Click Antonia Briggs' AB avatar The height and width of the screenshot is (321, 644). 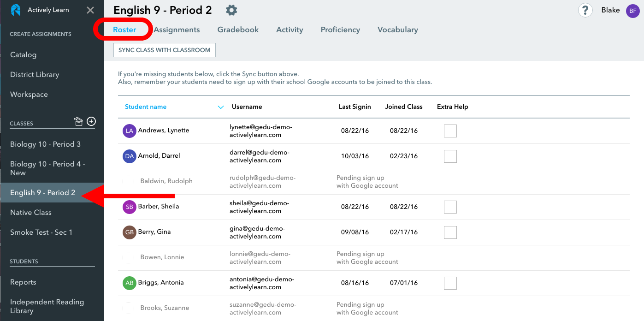coord(130,283)
